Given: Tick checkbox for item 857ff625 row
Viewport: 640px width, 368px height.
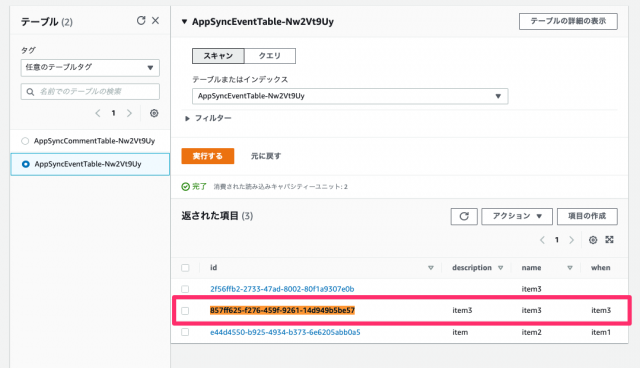Looking at the screenshot, I should [185, 310].
